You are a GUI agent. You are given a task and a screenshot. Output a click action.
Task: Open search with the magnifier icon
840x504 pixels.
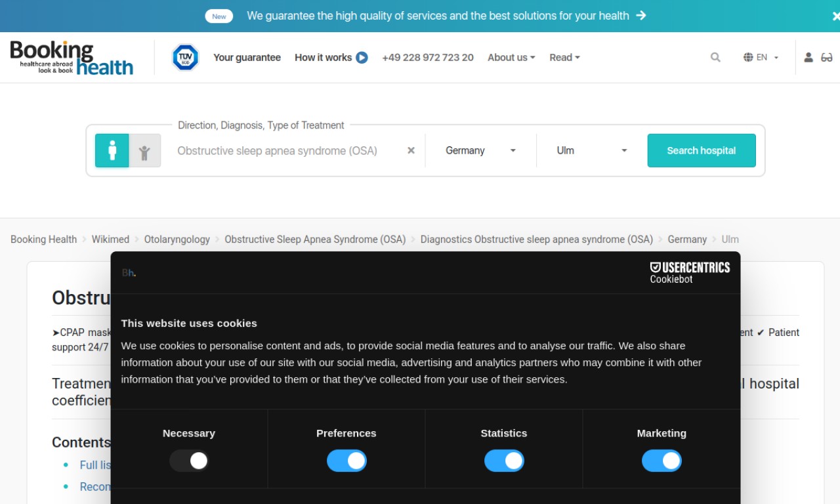click(x=715, y=58)
